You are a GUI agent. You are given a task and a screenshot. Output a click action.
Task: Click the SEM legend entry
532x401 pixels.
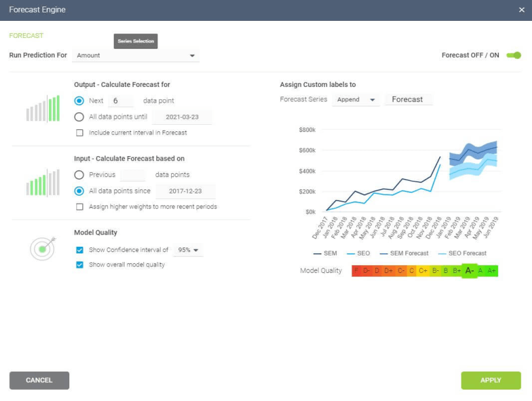click(x=325, y=253)
